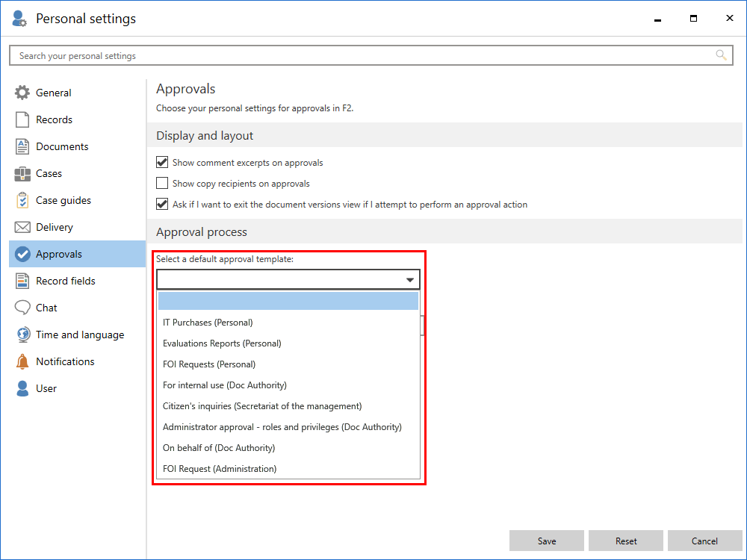This screenshot has width=747, height=560.
Task: Click the search magnifier icon
Action: [721, 55]
